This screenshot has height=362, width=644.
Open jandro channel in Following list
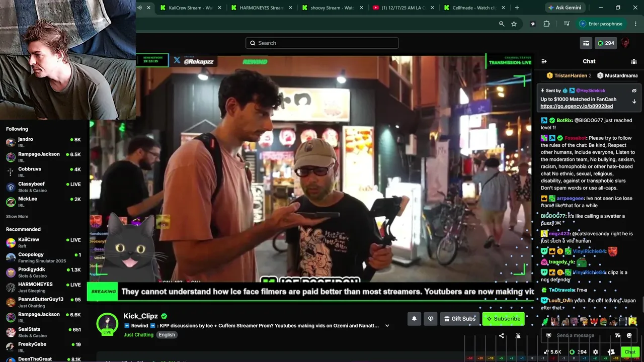43,142
